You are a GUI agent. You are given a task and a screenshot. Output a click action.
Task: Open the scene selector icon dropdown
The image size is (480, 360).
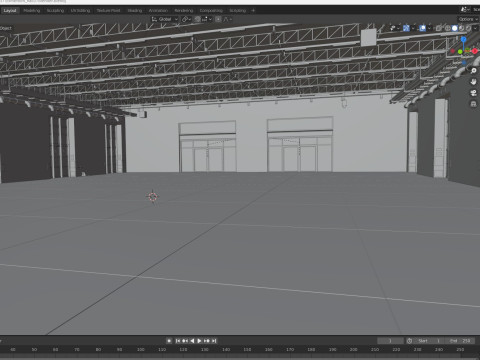464,10
